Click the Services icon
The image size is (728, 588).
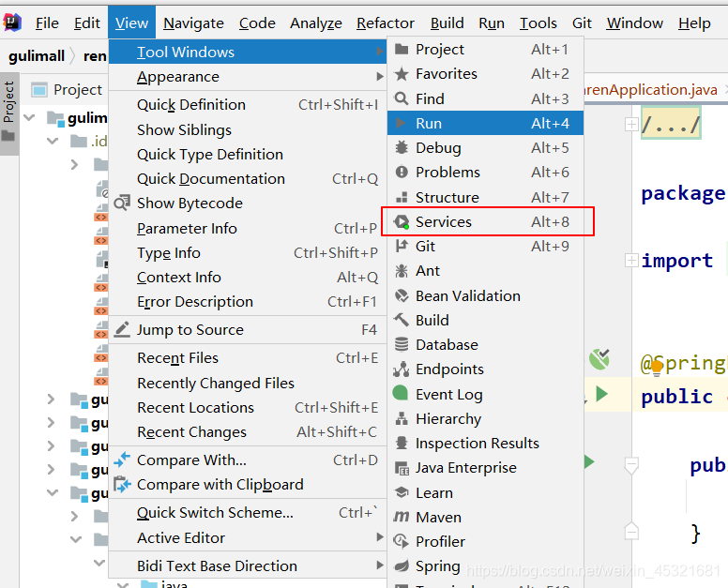pos(402,222)
